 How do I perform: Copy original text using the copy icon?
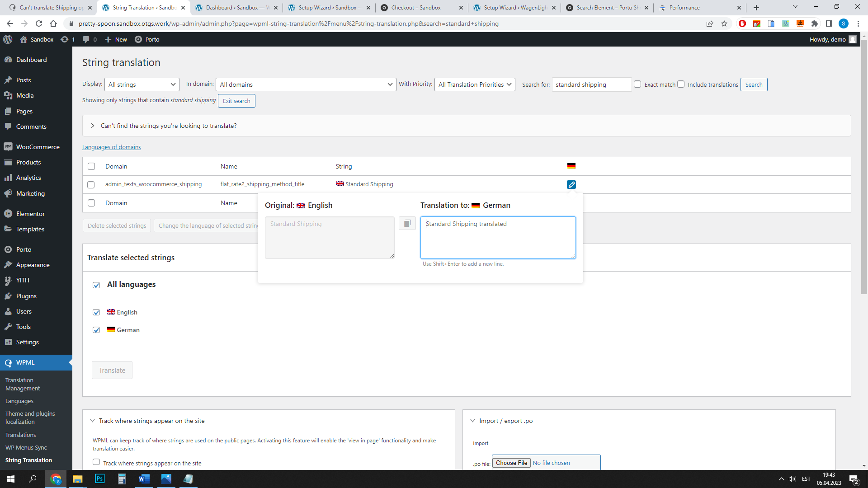[x=407, y=223]
